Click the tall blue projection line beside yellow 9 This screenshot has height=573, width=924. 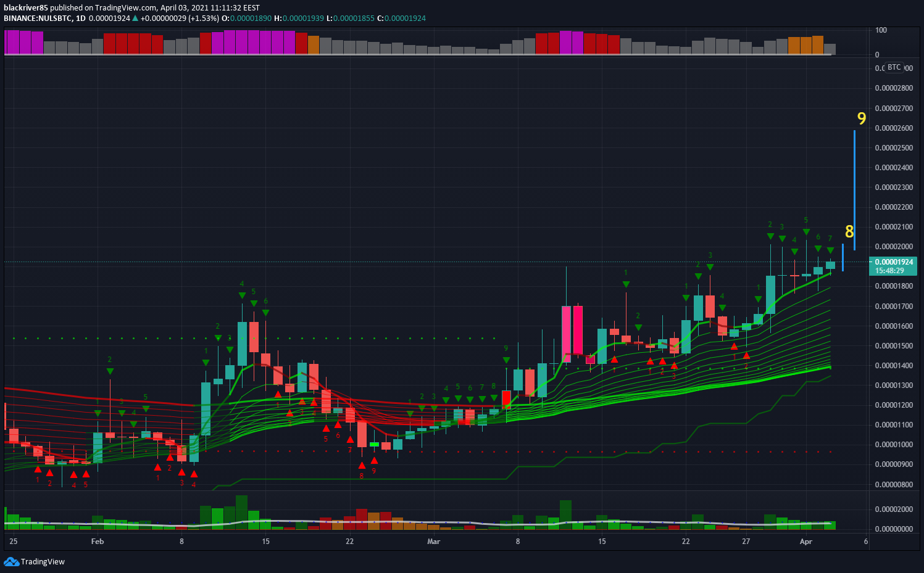[x=854, y=190]
